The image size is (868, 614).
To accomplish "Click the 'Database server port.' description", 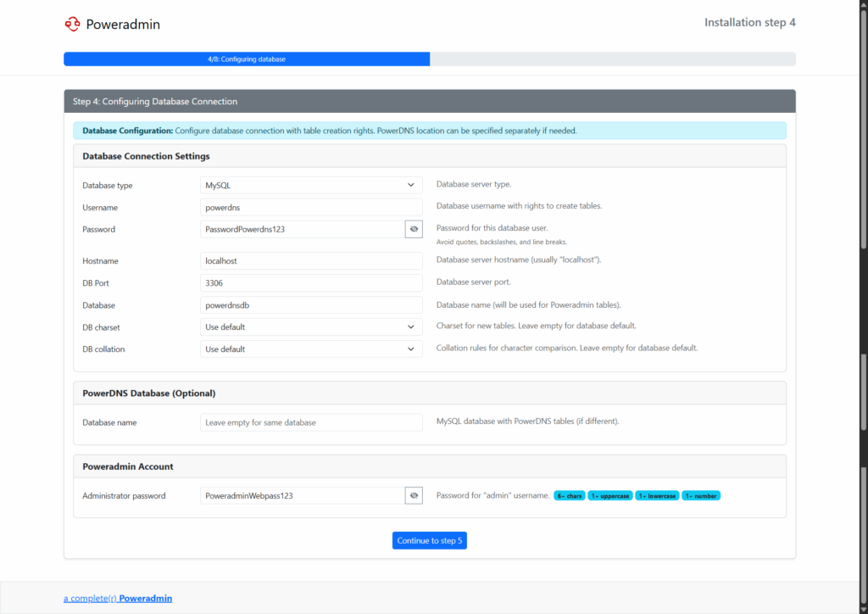I will (x=473, y=282).
